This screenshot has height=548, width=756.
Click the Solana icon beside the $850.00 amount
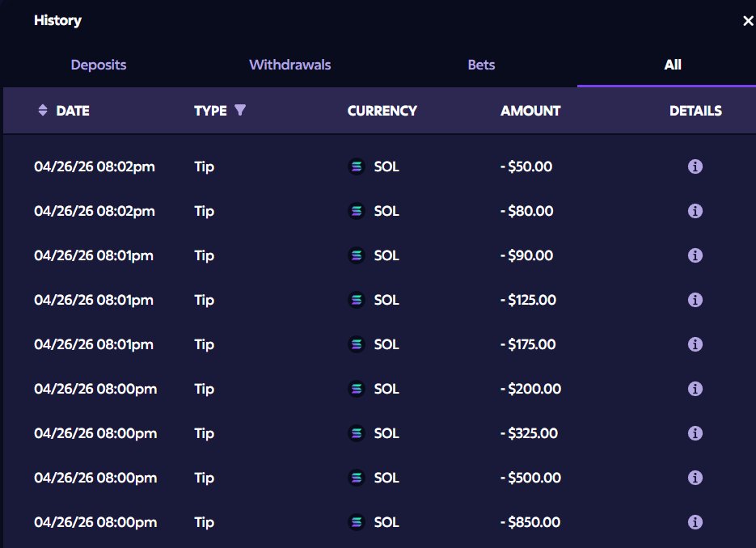click(x=356, y=522)
